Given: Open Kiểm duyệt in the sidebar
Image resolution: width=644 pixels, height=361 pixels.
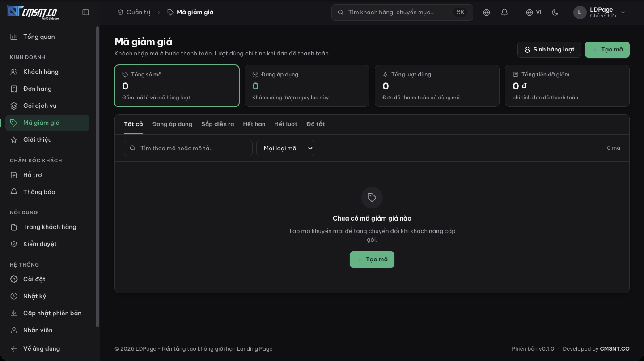Looking at the screenshot, I should click(47, 244).
